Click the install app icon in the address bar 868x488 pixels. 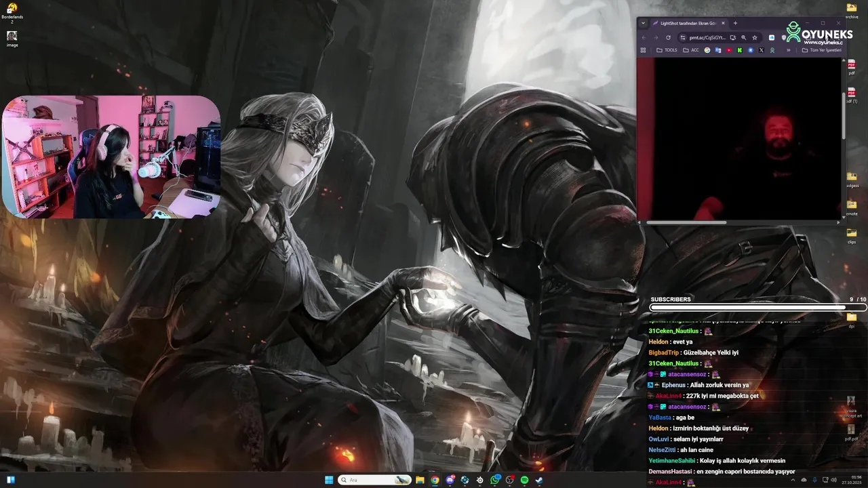pyautogui.click(x=733, y=37)
